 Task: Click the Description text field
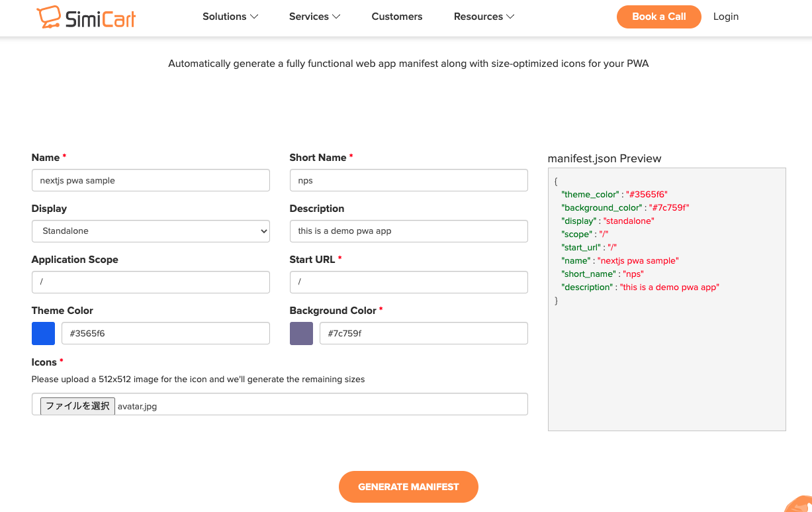408,231
